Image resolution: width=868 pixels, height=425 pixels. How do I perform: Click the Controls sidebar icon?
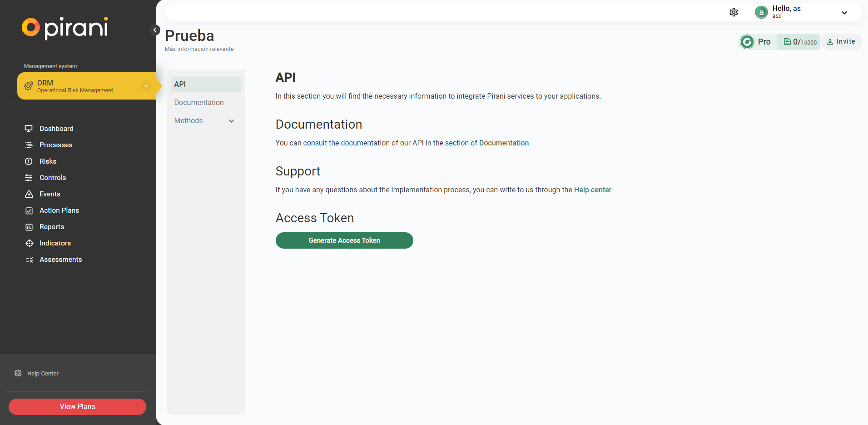point(29,177)
